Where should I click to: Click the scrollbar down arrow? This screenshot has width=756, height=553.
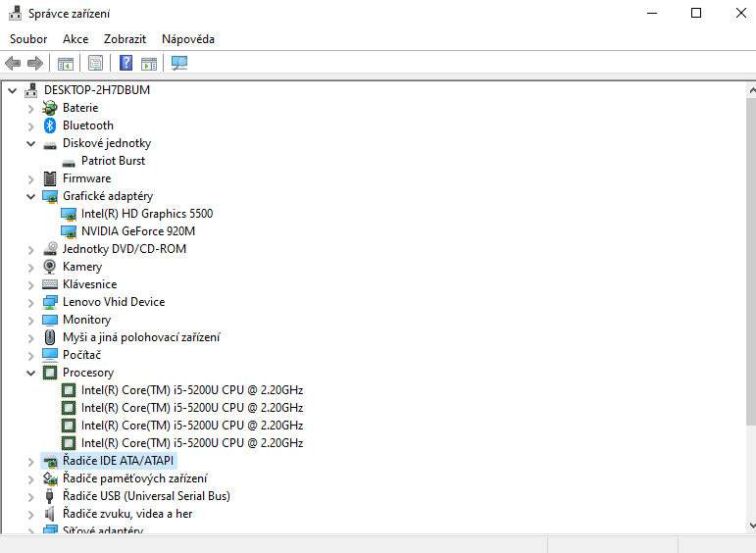click(752, 526)
